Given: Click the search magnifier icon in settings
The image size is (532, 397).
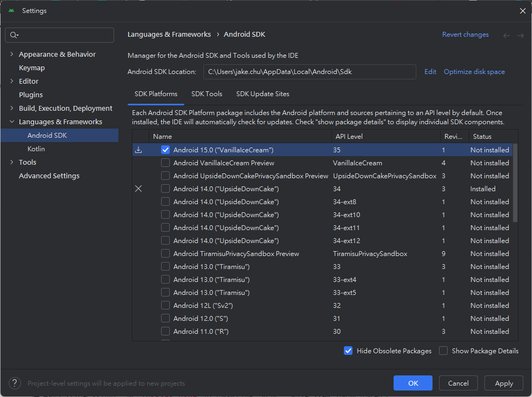Looking at the screenshot, I should (13, 35).
